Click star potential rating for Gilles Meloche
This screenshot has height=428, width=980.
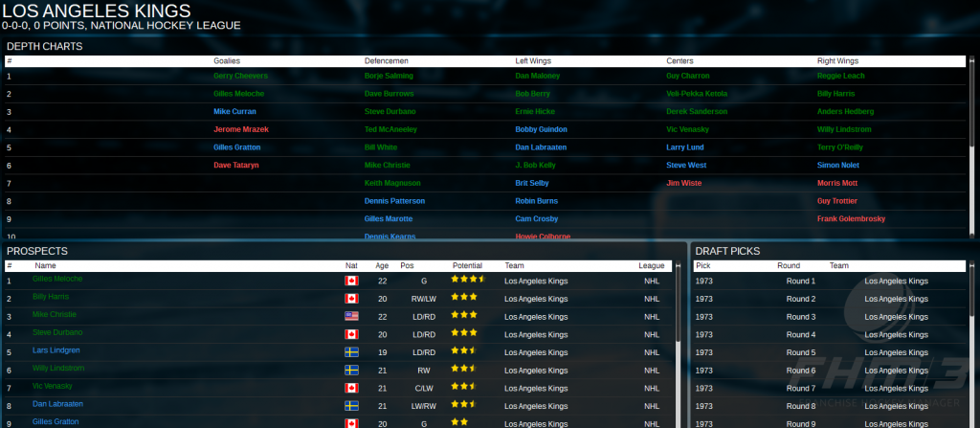click(468, 279)
